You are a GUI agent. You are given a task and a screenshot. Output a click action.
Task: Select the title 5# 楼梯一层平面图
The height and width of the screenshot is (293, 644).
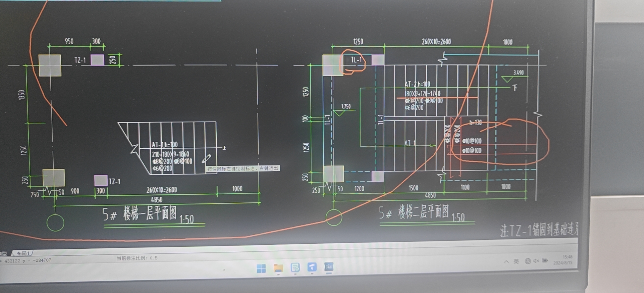[x=140, y=214]
